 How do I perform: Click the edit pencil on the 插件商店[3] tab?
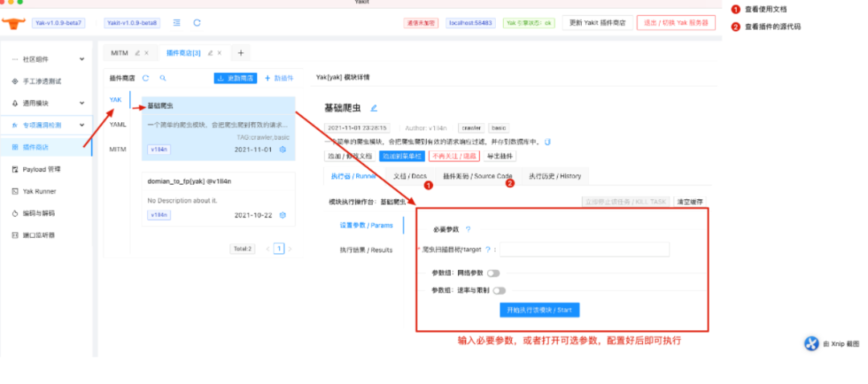click(211, 53)
